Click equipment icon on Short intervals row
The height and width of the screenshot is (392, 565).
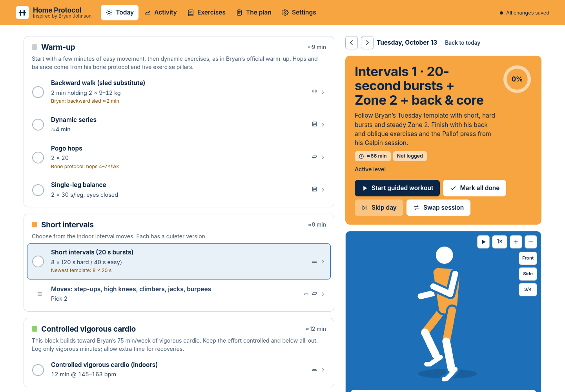point(314,262)
